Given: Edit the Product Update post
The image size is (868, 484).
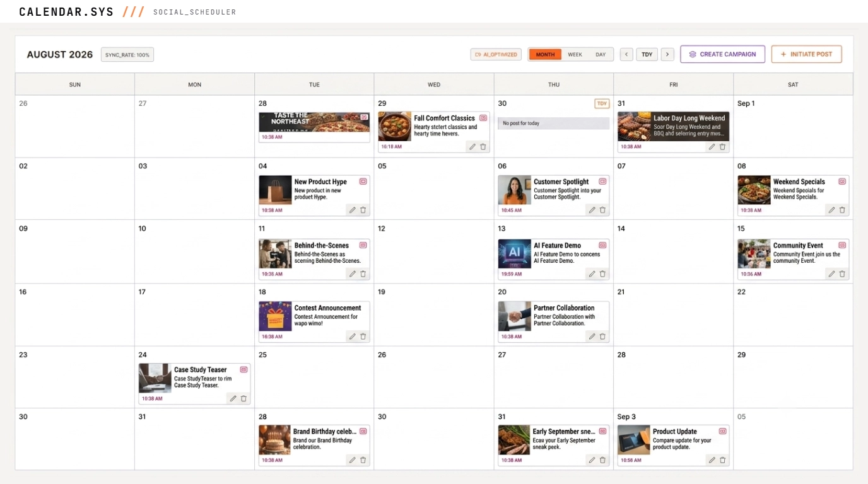Looking at the screenshot, I should 712,460.
